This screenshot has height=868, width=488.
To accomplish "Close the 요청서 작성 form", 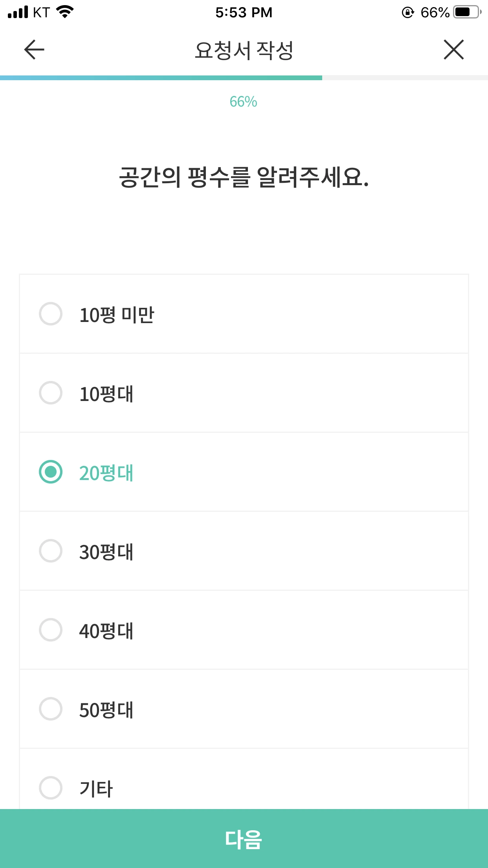I will [x=454, y=50].
